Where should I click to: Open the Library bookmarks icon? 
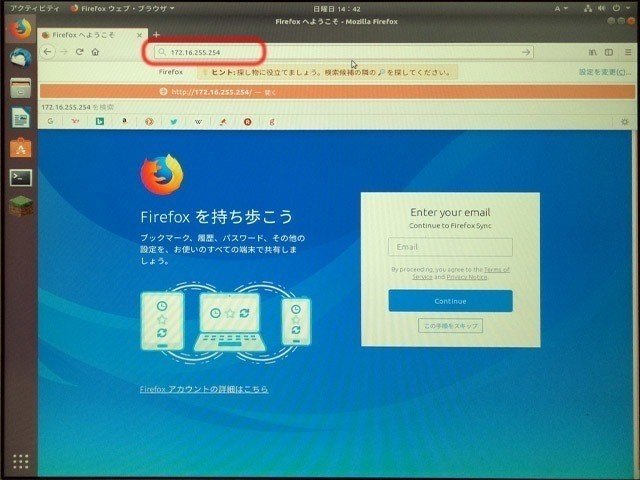coord(592,52)
